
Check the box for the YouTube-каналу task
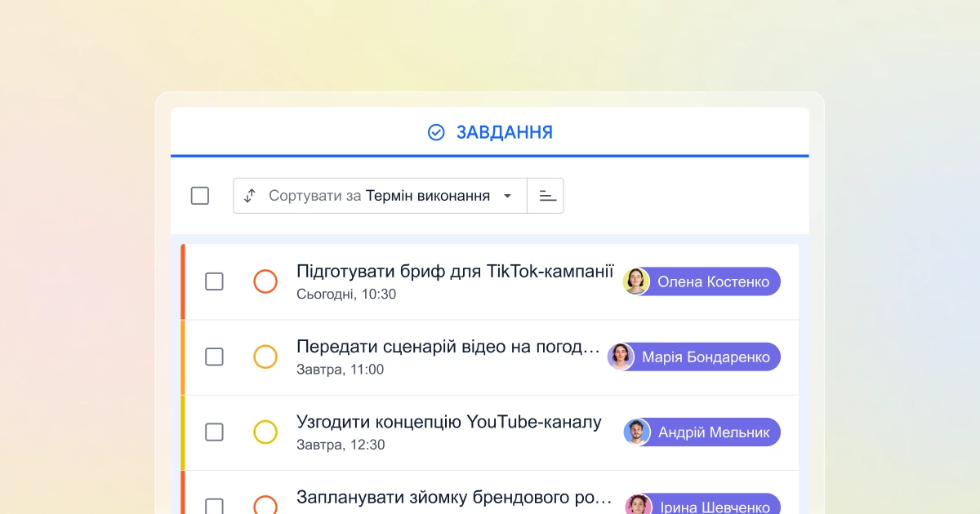214,432
